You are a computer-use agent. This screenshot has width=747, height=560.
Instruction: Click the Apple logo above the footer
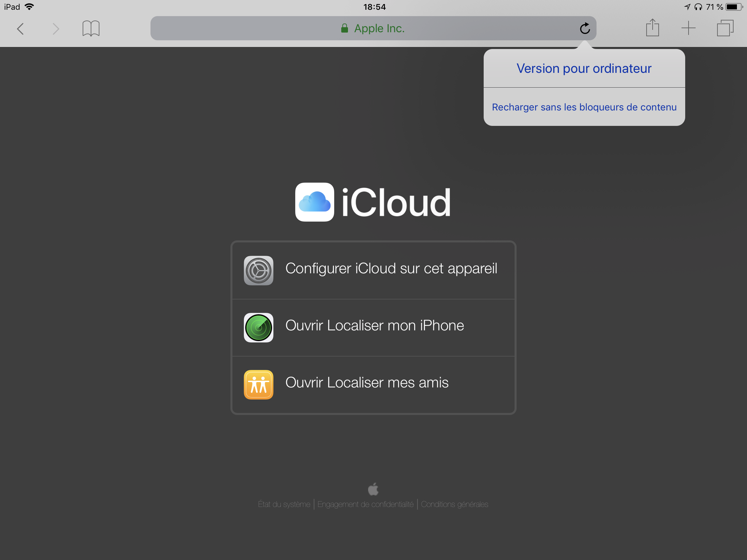click(x=373, y=489)
